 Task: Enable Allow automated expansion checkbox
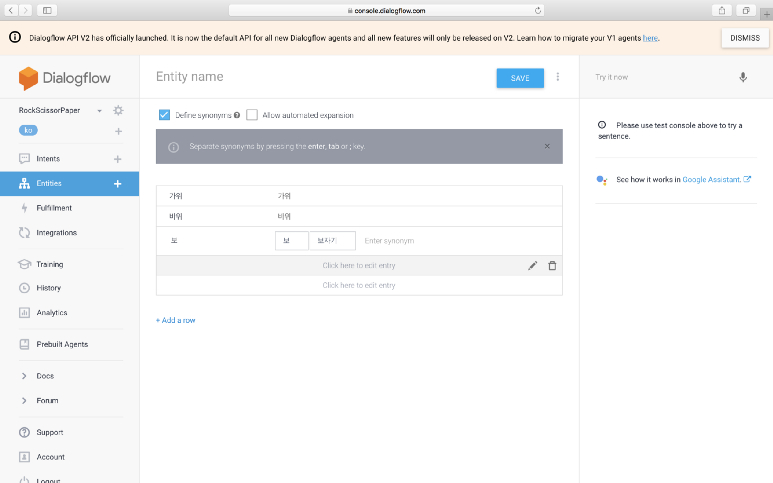[252, 115]
